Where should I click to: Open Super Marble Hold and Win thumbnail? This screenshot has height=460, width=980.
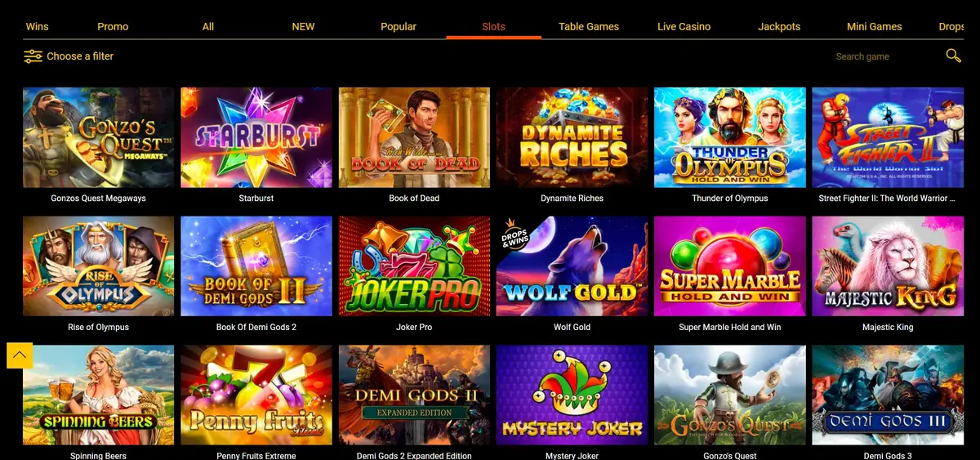pyautogui.click(x=730, y=266)
